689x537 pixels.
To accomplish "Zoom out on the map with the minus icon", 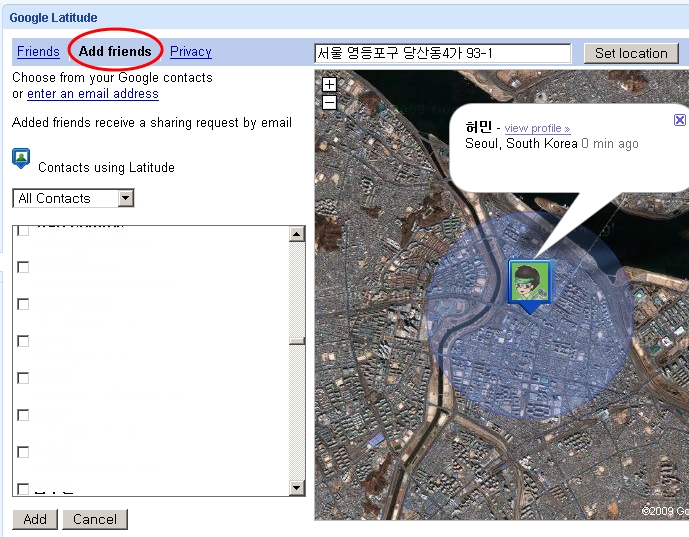I will [330, 102].
